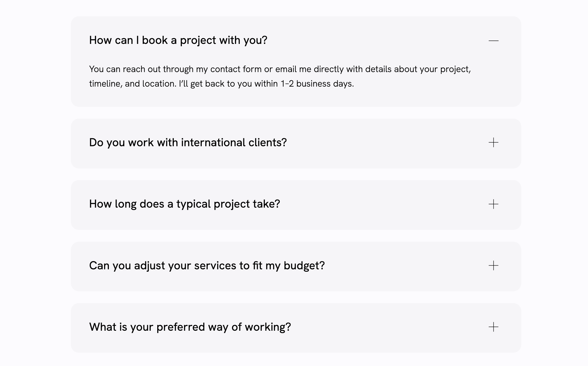588x366 pixels.
Task: Select the expand icon for budget services question
Action: click(x=493, y=266)
